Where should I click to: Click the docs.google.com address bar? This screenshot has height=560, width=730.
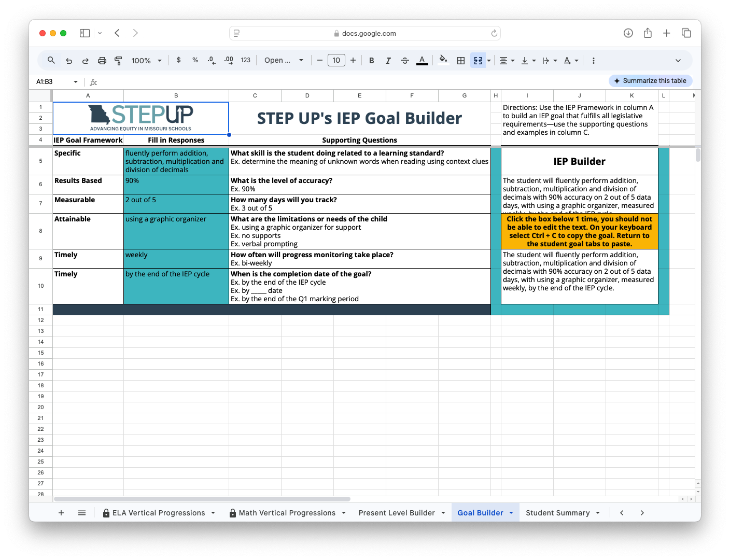coord(365,33)
